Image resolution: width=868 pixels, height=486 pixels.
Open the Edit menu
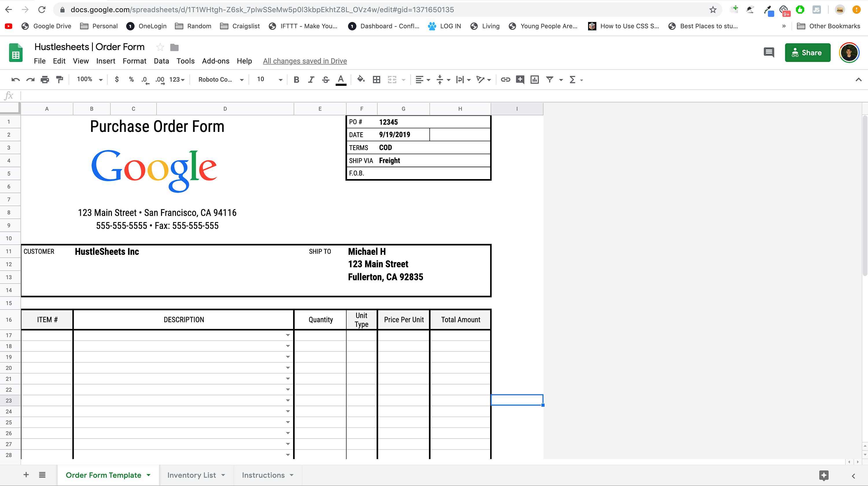click(x=59, y=61)
